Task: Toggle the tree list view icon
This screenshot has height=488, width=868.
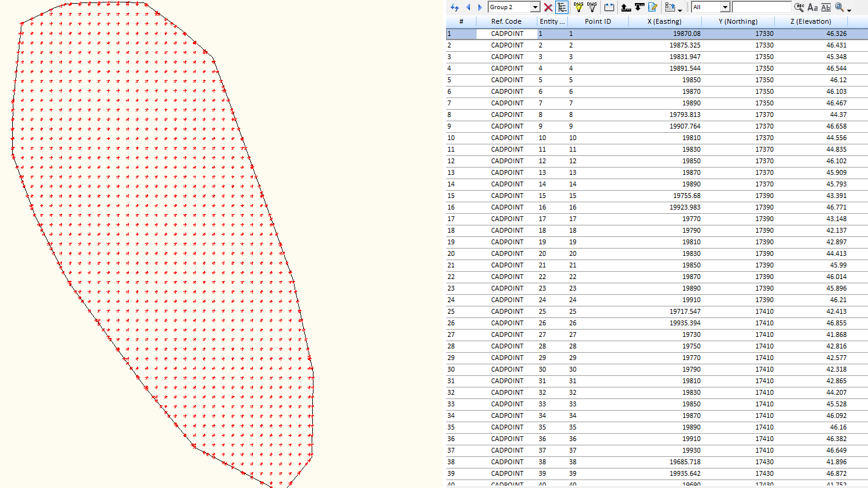Action: coord(562,7)
